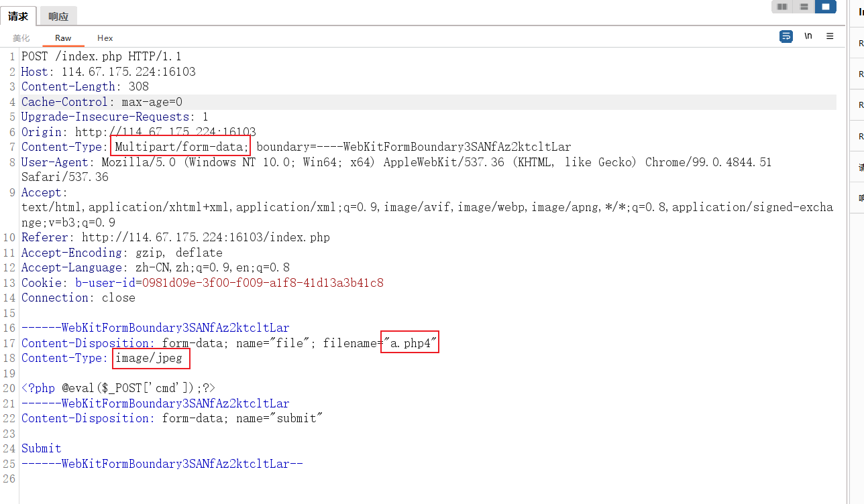Switch to side-by-side layout view
The height and width of the screenshot is (504, 864).
(x=781, y=7)
